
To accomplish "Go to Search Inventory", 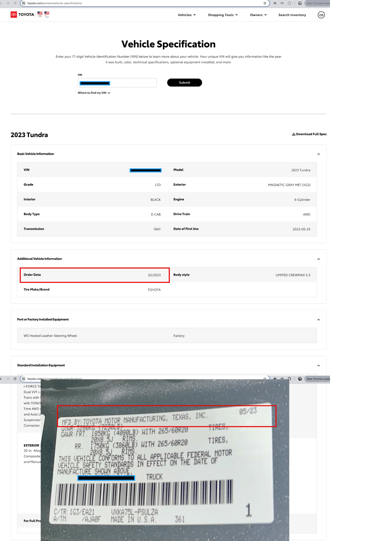I will pos(292,15).
